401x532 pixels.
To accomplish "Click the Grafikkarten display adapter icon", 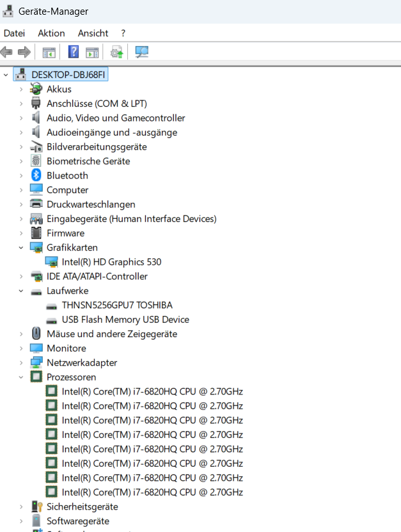I will point(36,247).
